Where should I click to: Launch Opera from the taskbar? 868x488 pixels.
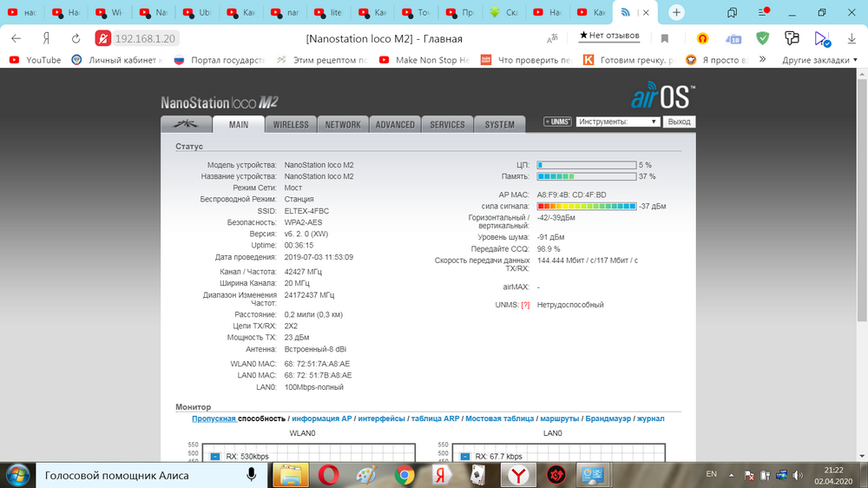[329, 475]
